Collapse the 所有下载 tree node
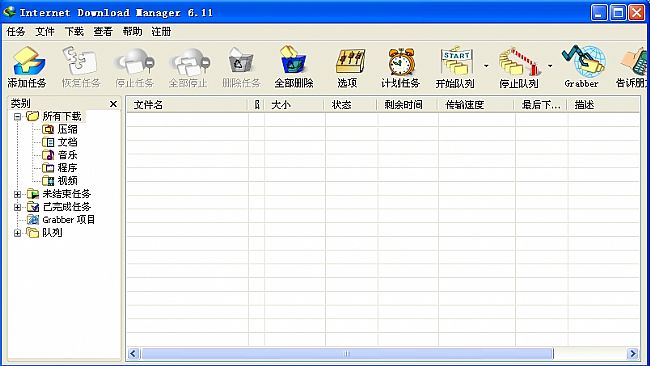The width and height of the screenshot is (650, 366). pyautogui.click(x=17, y=116)
